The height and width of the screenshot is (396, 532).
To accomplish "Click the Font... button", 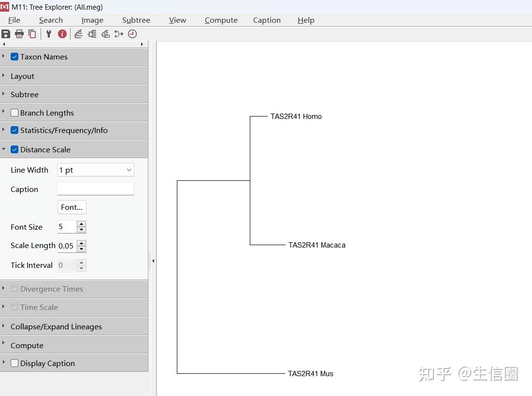I will coord(72,207).
